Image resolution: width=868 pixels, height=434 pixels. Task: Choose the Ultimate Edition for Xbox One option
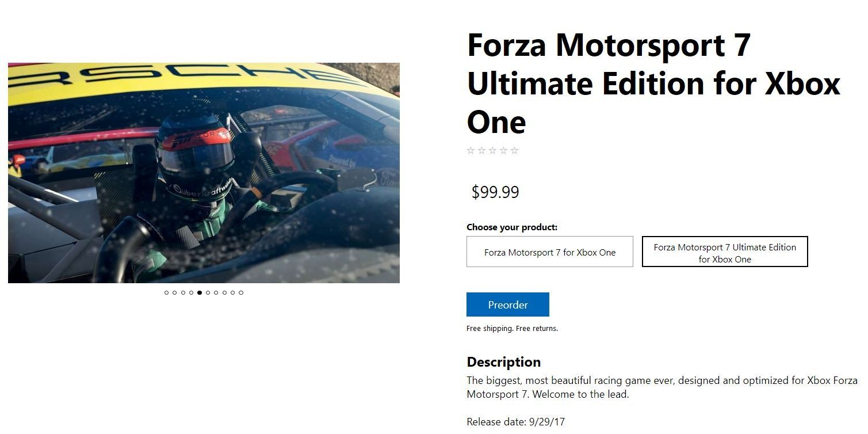pyautogui.click(x=725, y=252)
